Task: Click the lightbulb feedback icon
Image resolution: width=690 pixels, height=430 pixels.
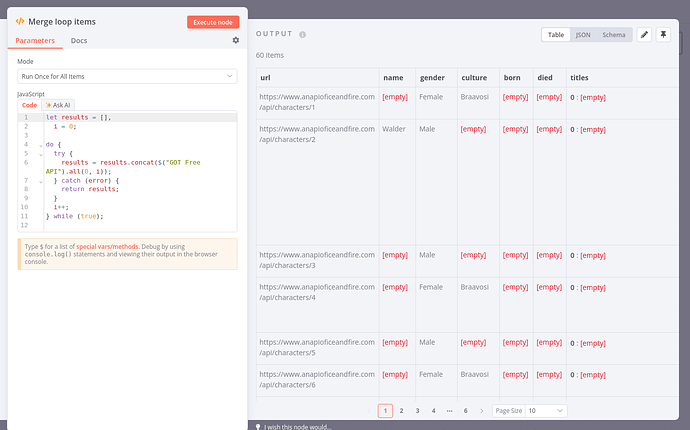Action: (x=258, y=426)
